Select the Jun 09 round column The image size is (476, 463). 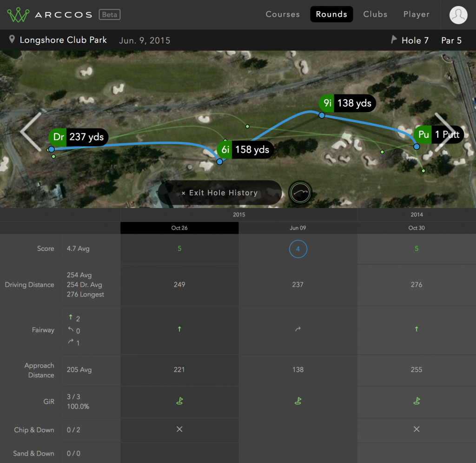click(x=298, y=228)
